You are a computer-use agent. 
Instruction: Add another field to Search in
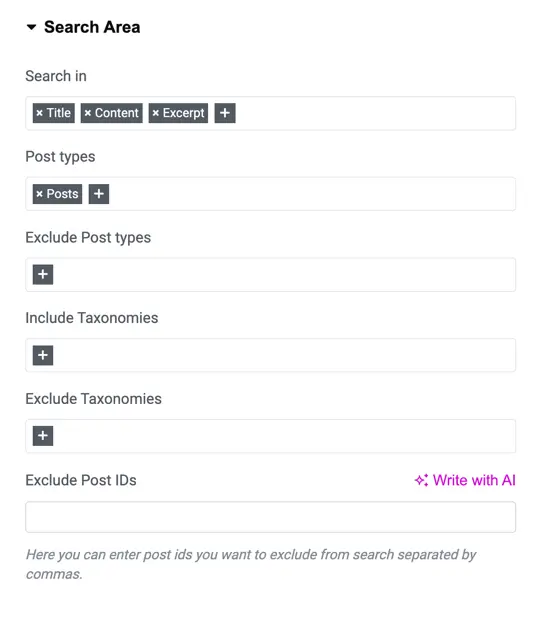225,113
